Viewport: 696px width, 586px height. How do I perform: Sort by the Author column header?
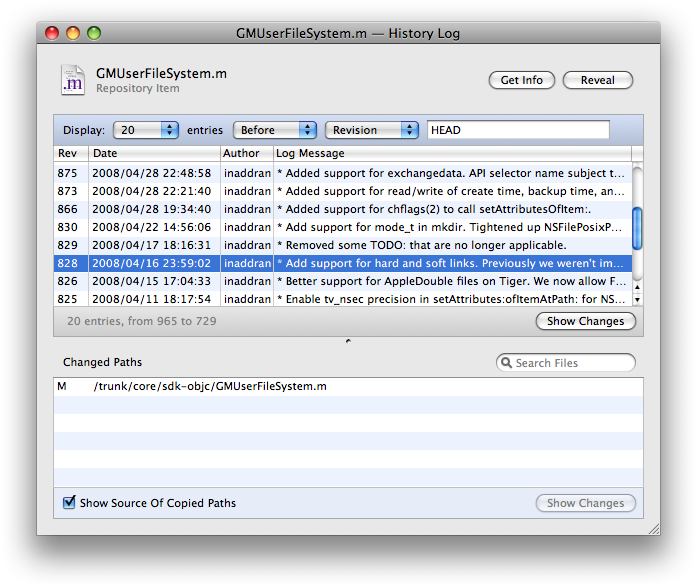247,153
